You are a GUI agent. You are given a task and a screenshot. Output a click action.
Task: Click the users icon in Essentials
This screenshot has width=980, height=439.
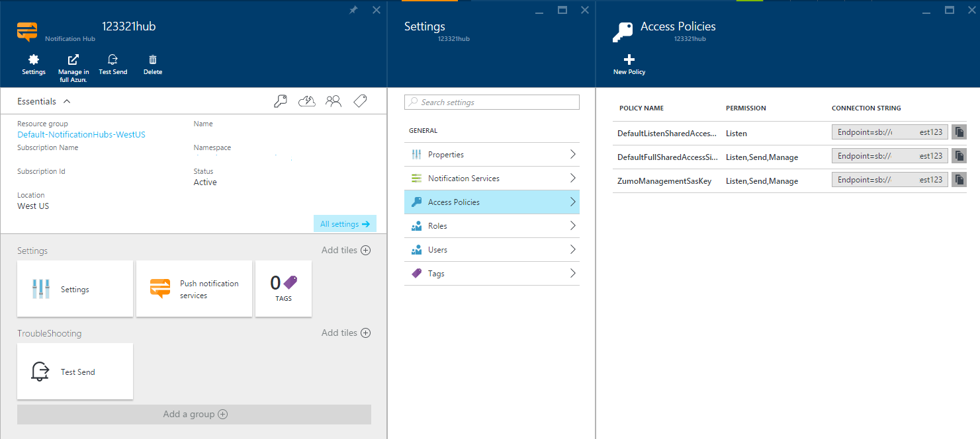(x=334, y=100)
